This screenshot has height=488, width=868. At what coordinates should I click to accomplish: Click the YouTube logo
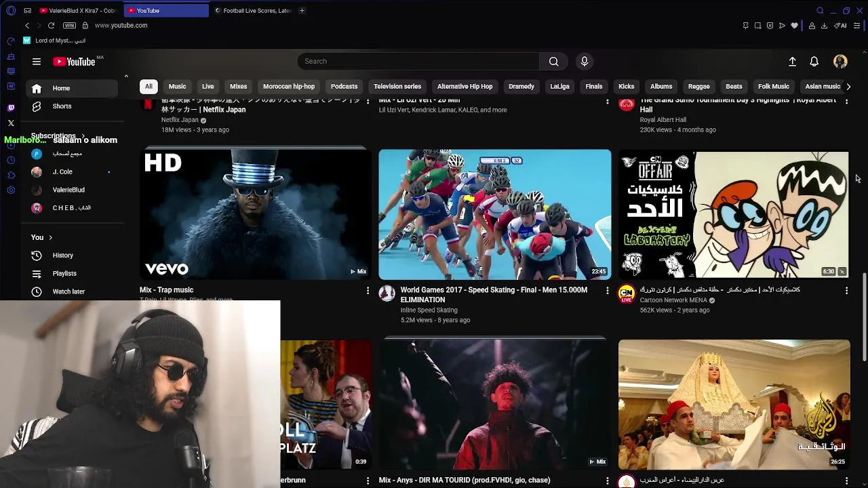(74, 62)
